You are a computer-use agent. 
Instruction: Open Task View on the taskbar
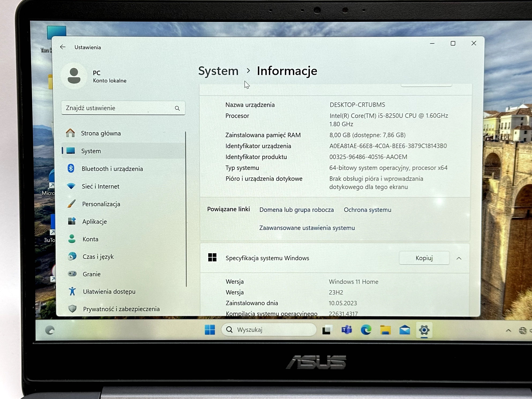pos(327,330)
